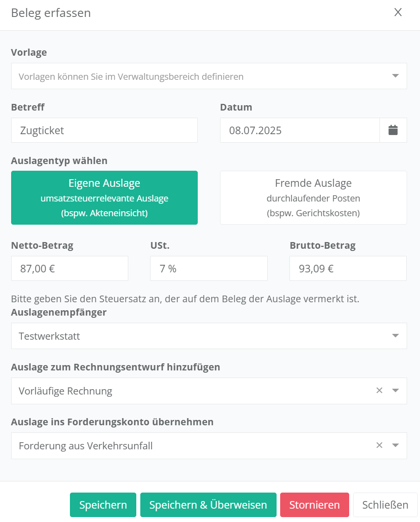Edit the Netto-Betrag amount field
Screen dimensions: 420x522
[69, 268]
